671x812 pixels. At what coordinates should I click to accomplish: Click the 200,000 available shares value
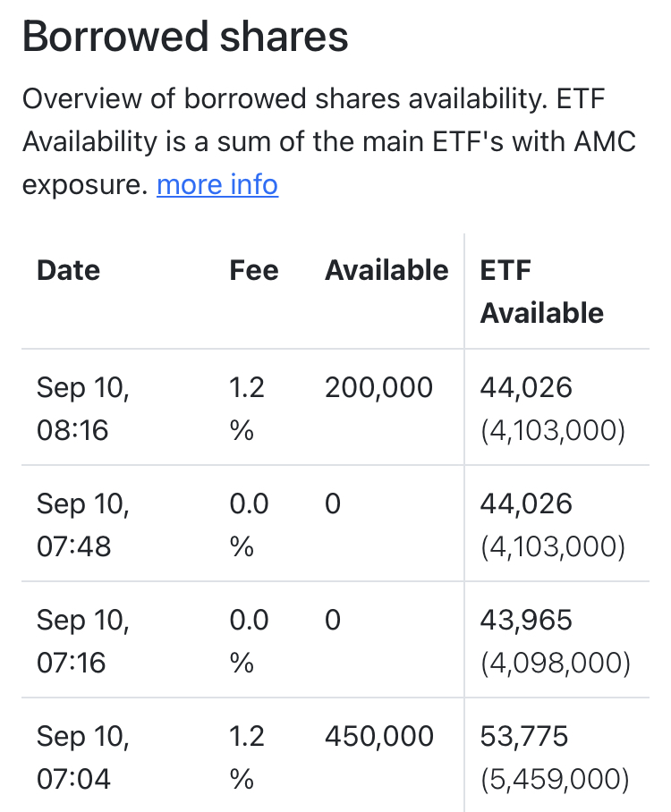[x=378, y=387]
